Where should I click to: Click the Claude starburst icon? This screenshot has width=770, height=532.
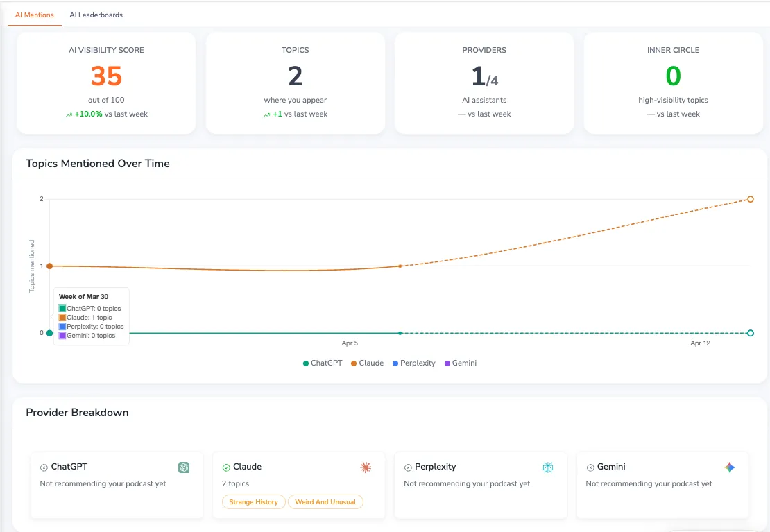(366, 467)
